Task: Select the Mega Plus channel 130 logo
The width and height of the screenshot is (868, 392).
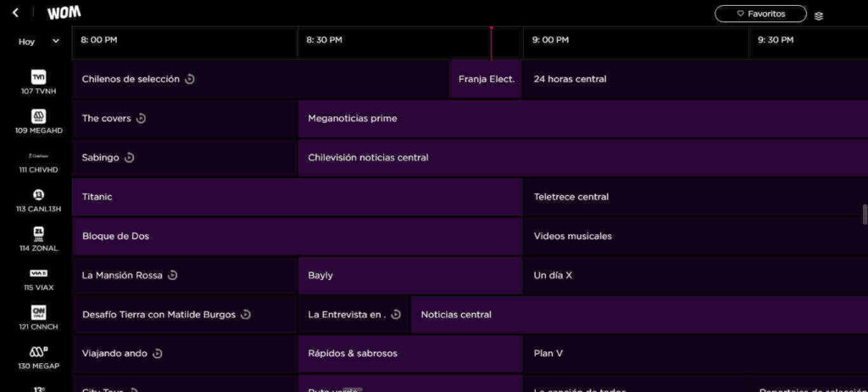Action: [38, 351]
